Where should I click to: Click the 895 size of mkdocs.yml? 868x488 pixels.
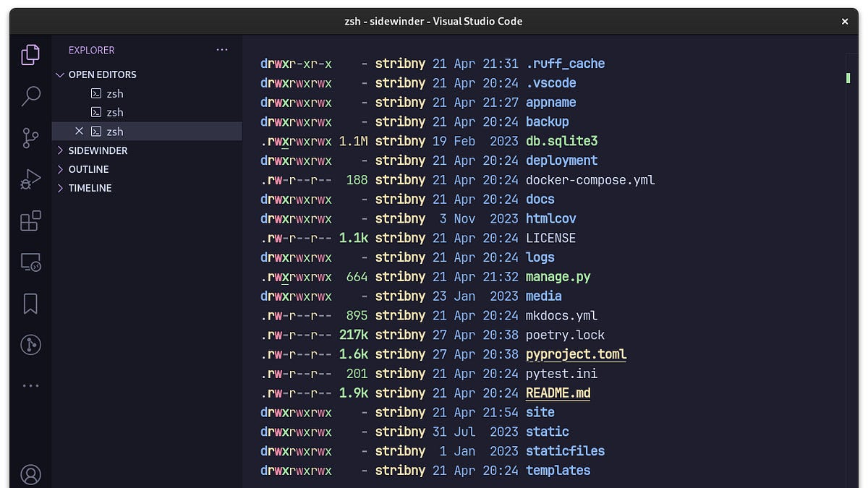[357, 316]
